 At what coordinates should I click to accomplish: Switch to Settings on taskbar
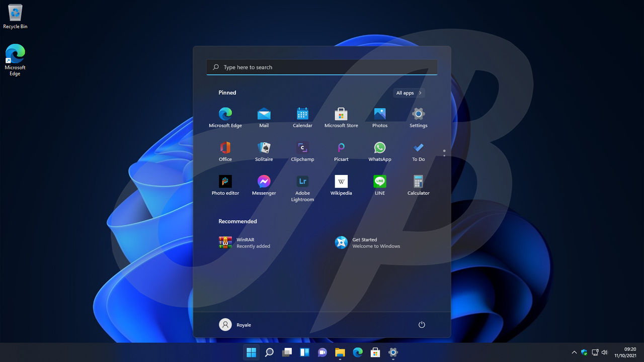coord(393,352)
